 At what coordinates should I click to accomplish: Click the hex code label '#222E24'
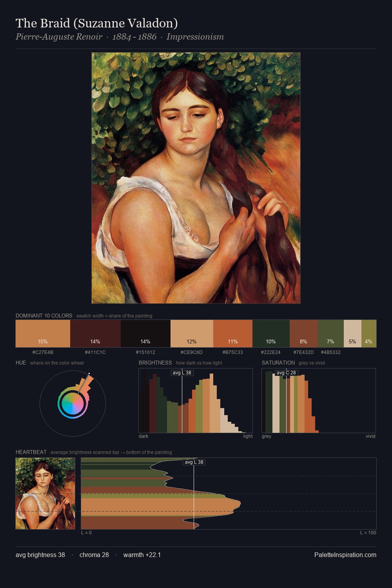tap(271, 352)
